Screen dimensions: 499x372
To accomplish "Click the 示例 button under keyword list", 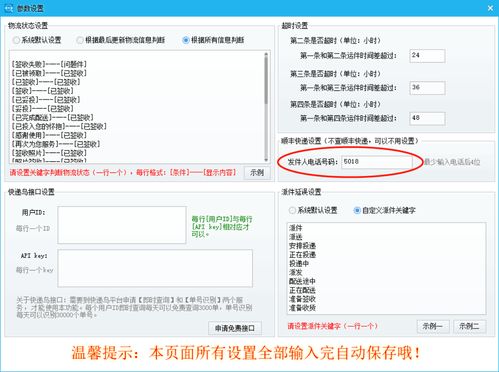I will click(257, 173).
